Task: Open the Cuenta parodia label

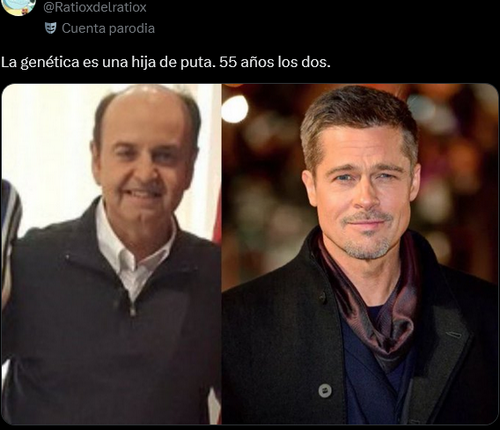Action: point(108,28)
